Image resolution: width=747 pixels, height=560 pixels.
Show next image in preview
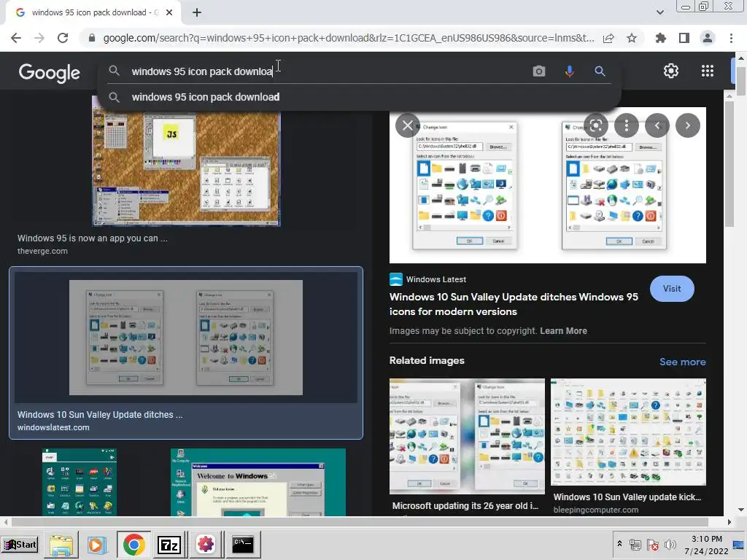click(687, 125)
